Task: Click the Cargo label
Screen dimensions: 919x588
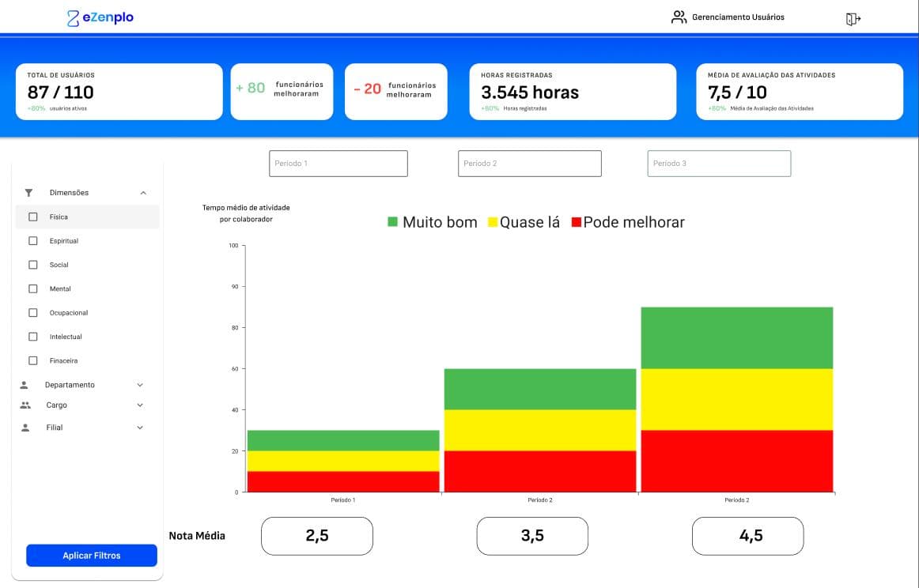Action: [57, 405]
